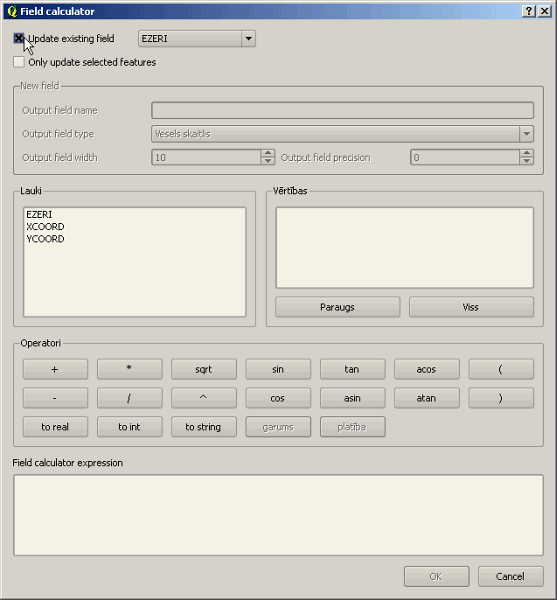
Task: Click the minus operator button
Action: (55, 398)
